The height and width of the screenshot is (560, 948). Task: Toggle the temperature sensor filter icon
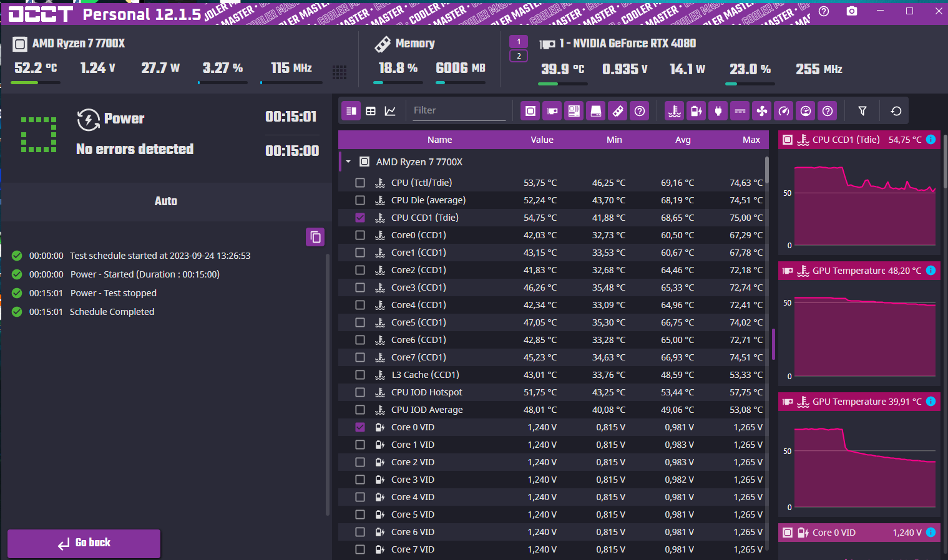675,111
